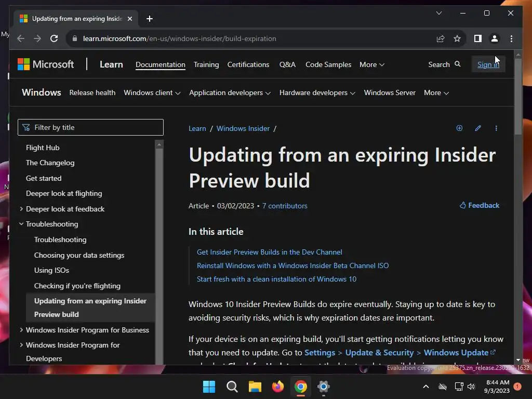The width and height of the screenshot is (532, 399).
Task: Collapse the Troubleshooting section
Action: point(21,224)
